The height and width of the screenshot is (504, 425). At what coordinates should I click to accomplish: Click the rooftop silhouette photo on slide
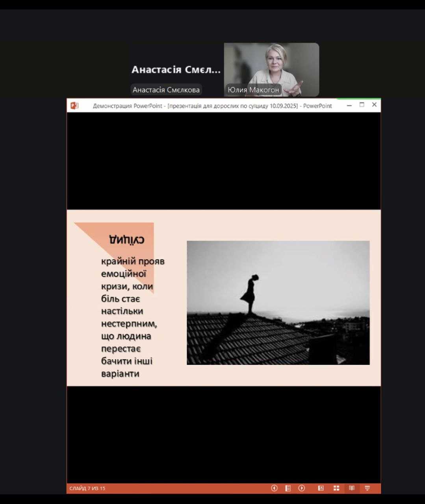[x=278, y=302]
